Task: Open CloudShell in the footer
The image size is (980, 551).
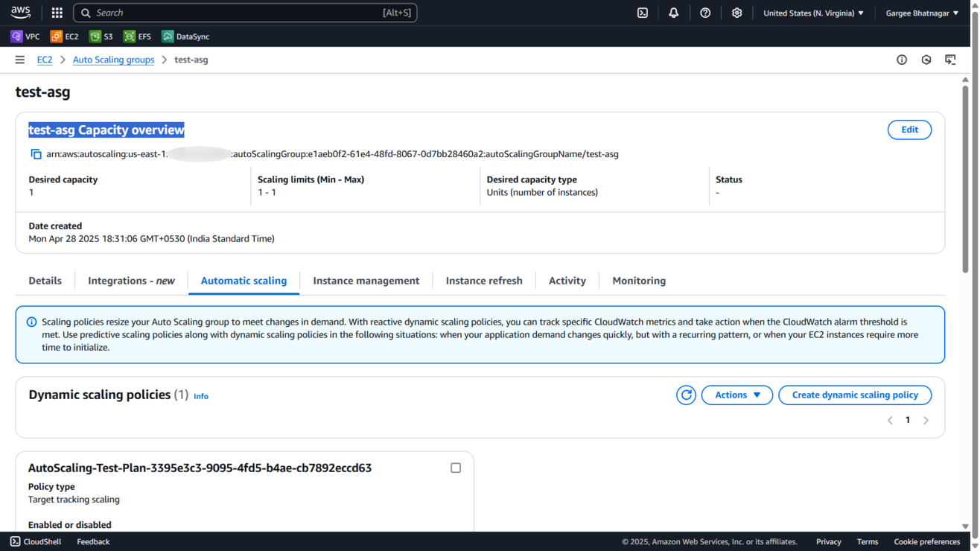Action: 36,541
